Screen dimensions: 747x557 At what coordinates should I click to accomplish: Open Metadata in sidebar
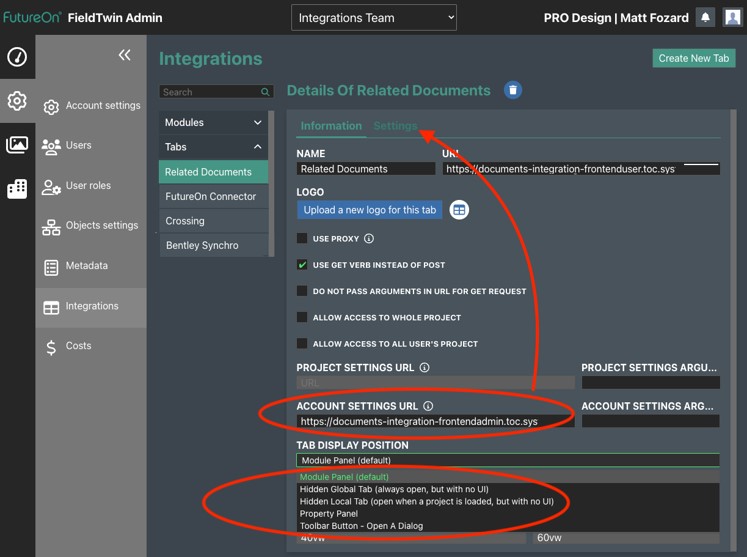pyautogui.click(x=91, y=266)
